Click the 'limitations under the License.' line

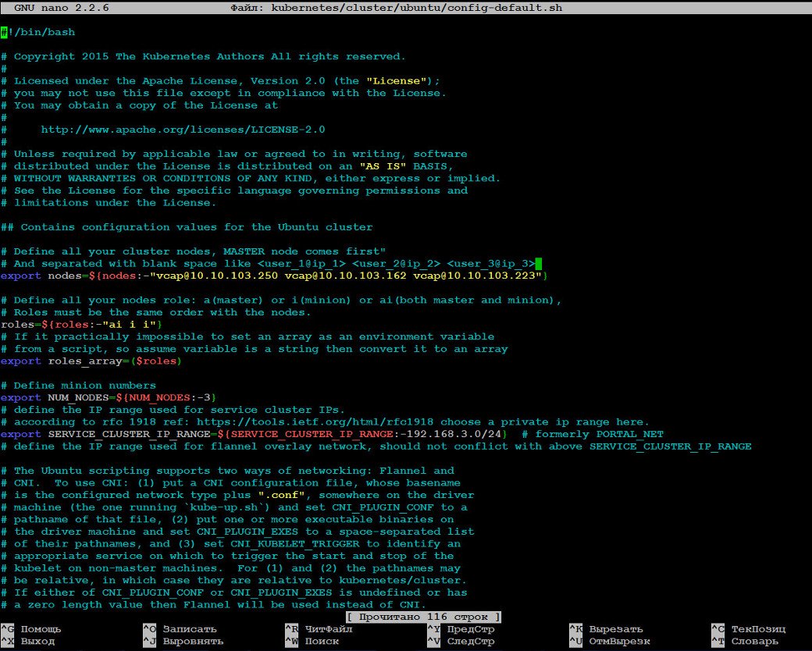tap(109, 202)
